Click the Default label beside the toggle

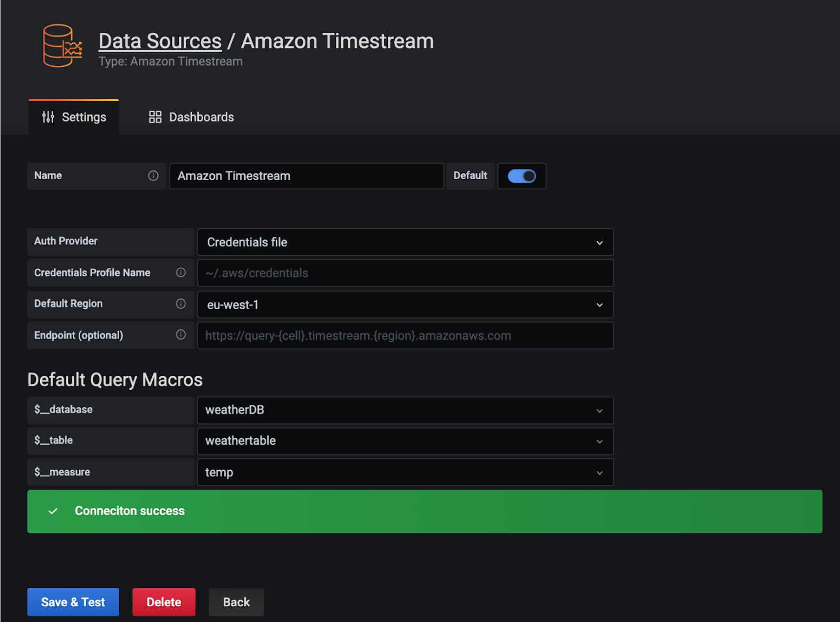[x=470, y=175]
